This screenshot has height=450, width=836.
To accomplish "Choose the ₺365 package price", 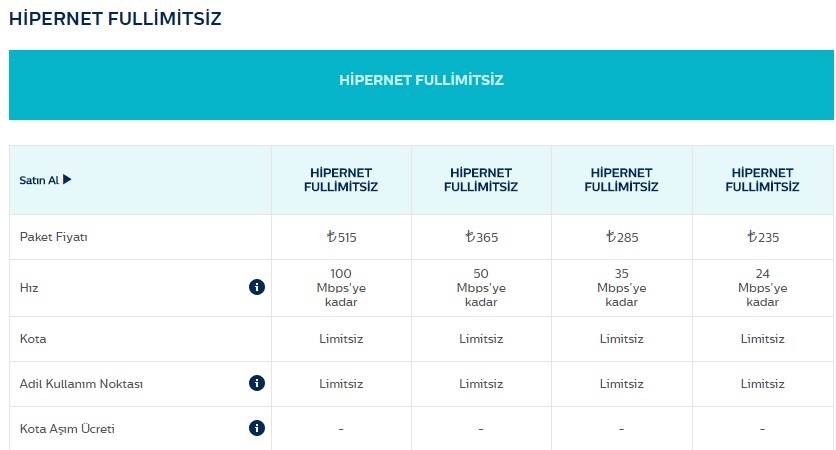I will point(481,238).
